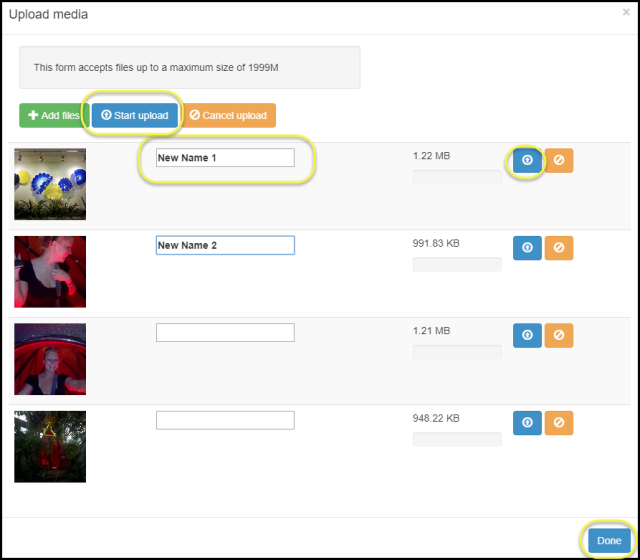Click progress bar under 1.22 MB
This screenshot has width=640, height=560.
(457, 177)
